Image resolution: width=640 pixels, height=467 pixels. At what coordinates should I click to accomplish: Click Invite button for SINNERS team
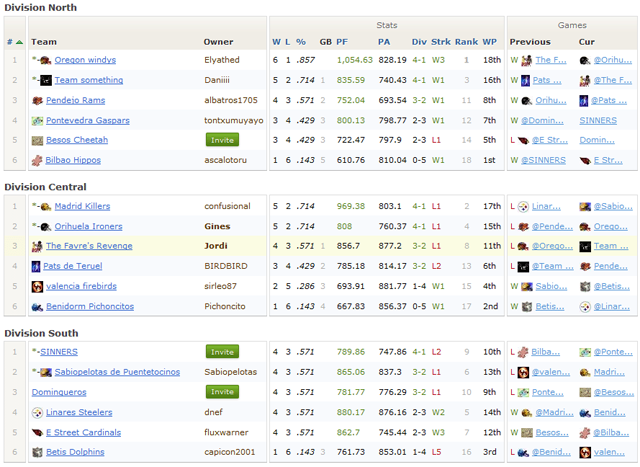point(222,352)
